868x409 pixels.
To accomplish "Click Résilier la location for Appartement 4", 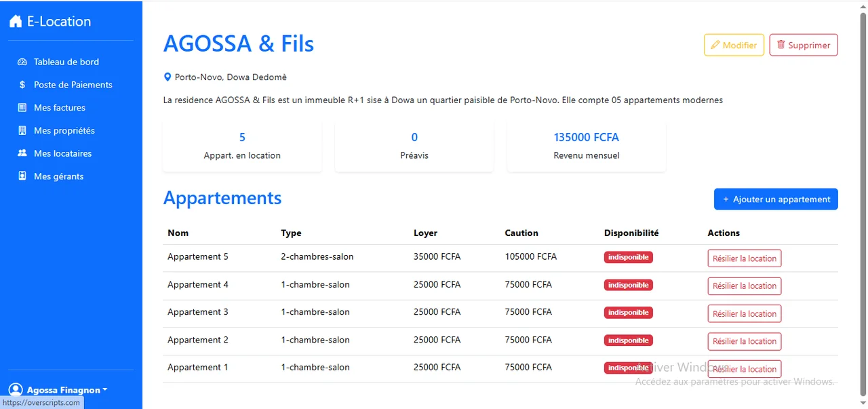I will click(745, 286).
